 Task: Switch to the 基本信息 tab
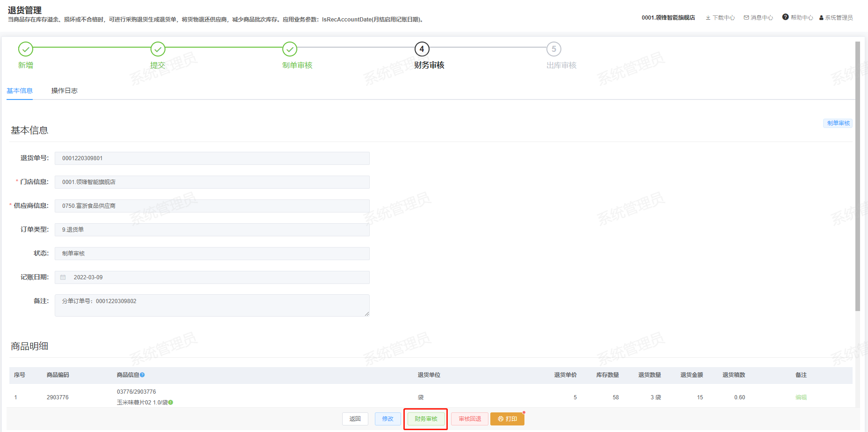click(x=20, y=91)
